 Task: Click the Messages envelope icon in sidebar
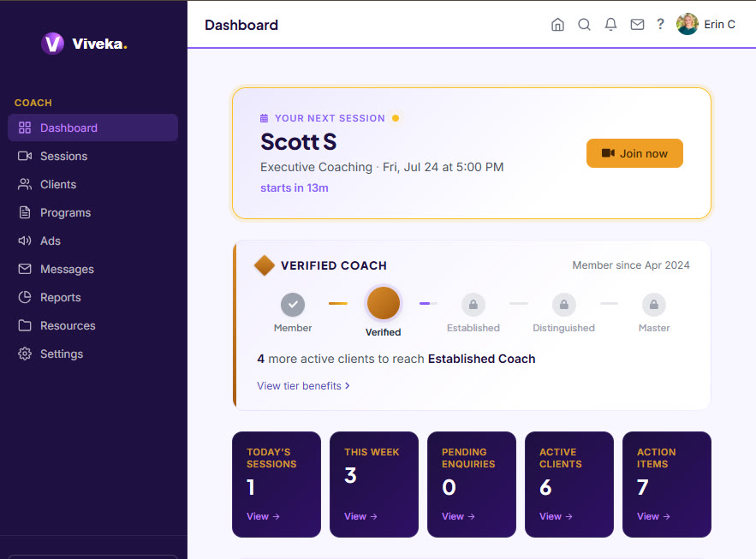(x=25, y=269)
